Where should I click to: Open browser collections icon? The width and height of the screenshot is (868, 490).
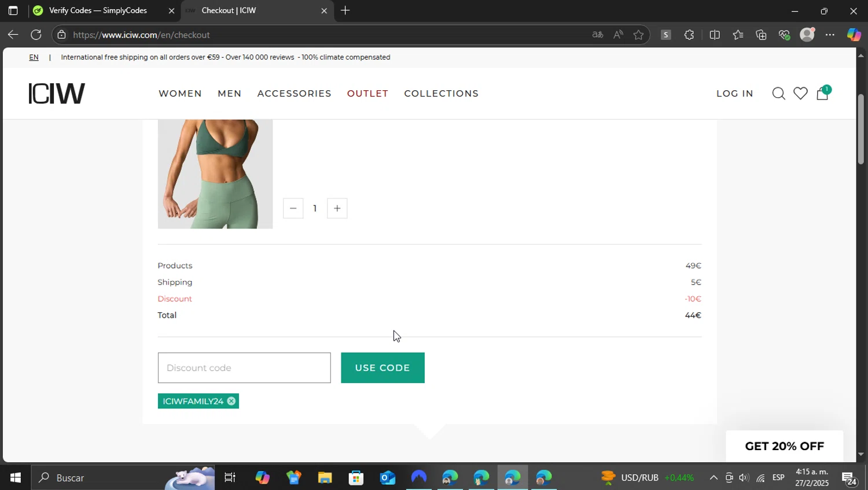click(x=761, y=35)
